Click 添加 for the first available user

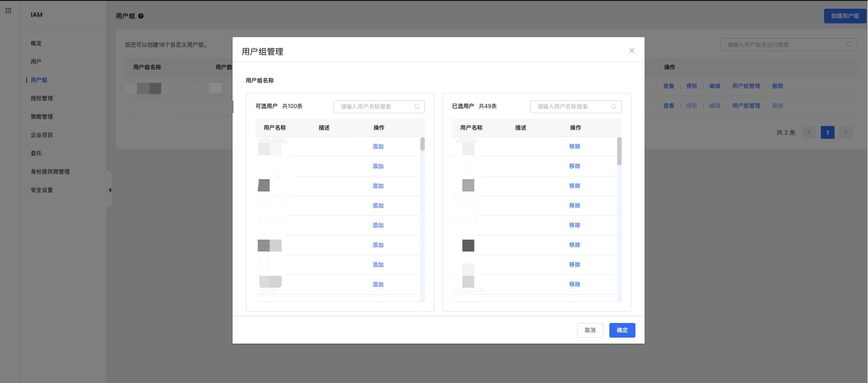coord(378,147)
